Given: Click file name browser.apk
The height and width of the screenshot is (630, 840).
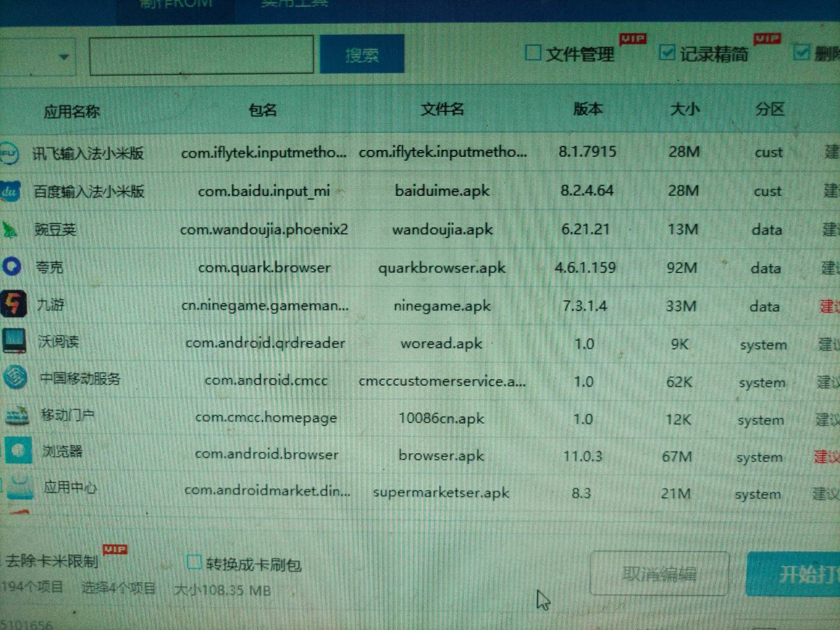Looking at the screenshot, I should 441,455.
